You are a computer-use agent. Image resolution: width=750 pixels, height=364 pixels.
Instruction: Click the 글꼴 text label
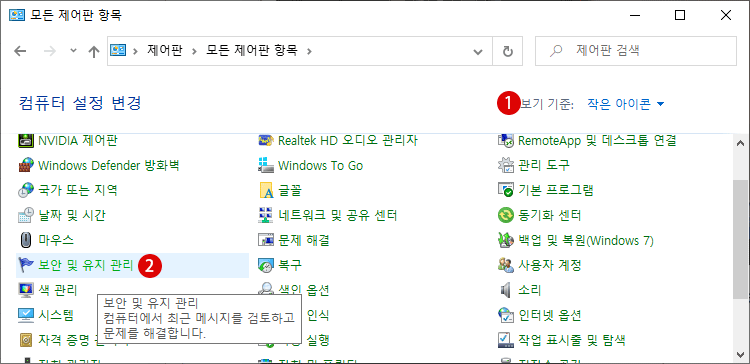coord(290,190)
